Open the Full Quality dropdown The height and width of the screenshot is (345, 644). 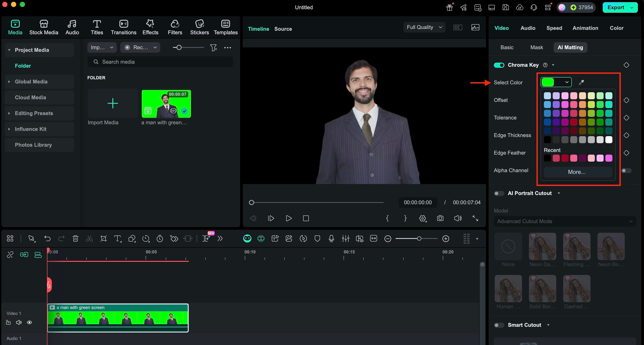pyautogui.click(x=424, y=27)
